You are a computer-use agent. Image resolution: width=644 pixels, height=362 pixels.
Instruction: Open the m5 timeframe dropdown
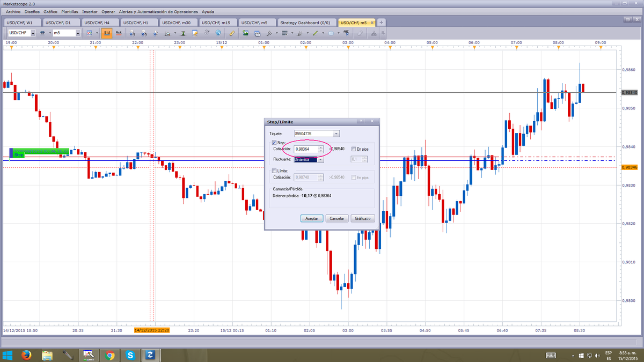click(x=78, y=33)
